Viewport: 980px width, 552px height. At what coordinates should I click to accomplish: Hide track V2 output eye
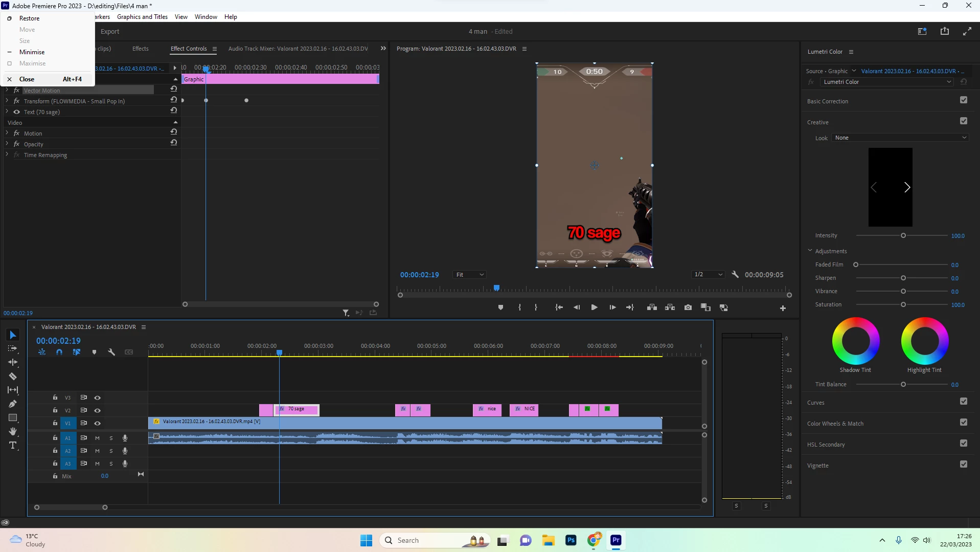tap(97, 410)
